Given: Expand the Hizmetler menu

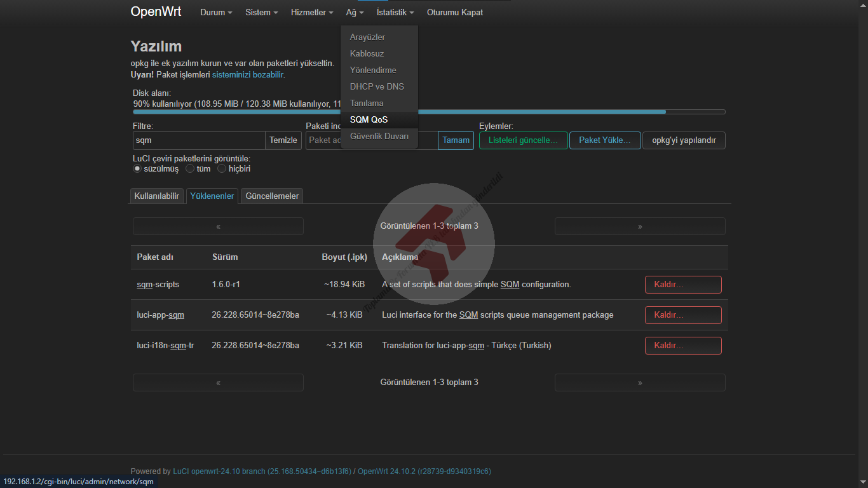Looking at the screenshot, I should [x=312, y=12].
